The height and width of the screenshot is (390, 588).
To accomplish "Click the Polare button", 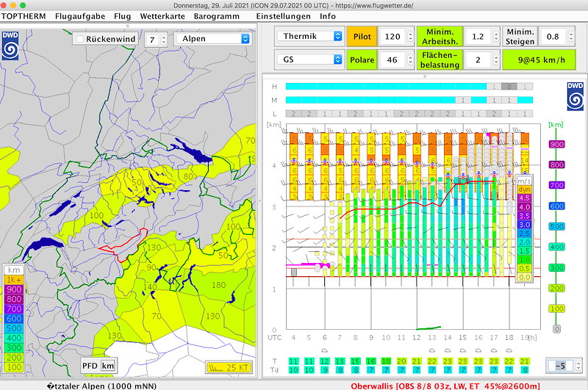I will [x=362, y=59].
